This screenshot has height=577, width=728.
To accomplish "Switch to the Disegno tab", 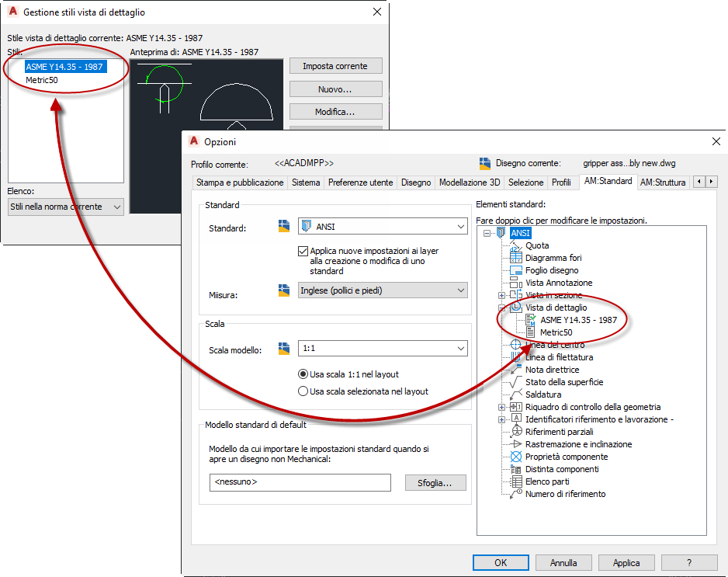I will click(x=416, y=182).
